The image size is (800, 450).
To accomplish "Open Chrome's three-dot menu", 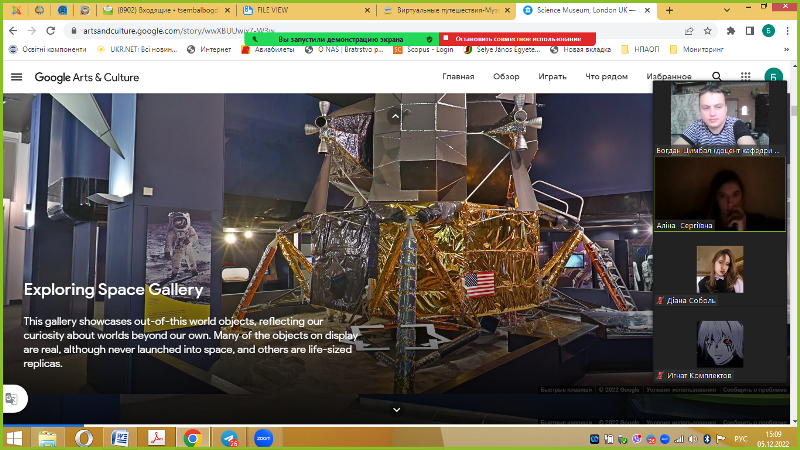I will click(x=788, y=31).
